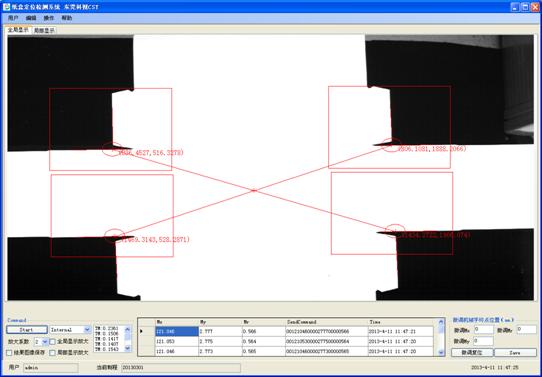The height and width of the screenshot is (377, 542).
Task: Click the down arrow of the TM list scrollbar
Action: [x=128, y=349]
